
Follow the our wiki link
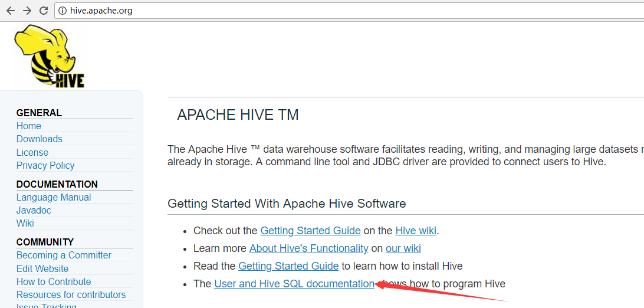click(403, 248)
